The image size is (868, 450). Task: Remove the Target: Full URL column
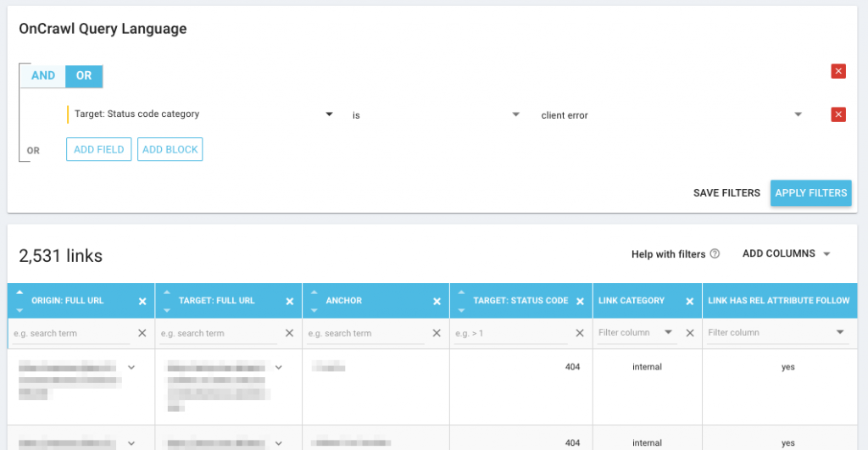(x=290, y=301)
